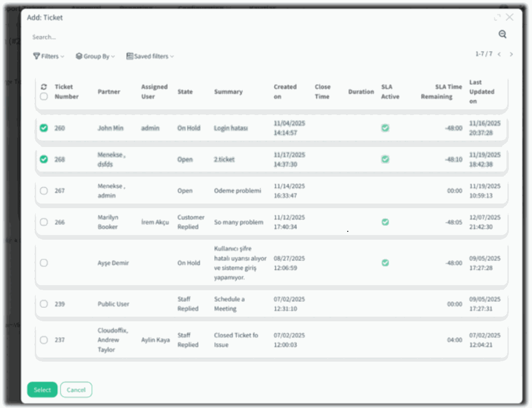Click the search magnifier icon
This screenshot has height=408, width=532.
502,34
